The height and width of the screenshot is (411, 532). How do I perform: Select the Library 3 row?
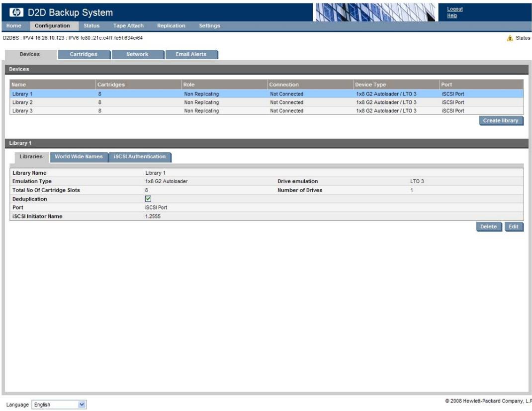click(266, 111)
